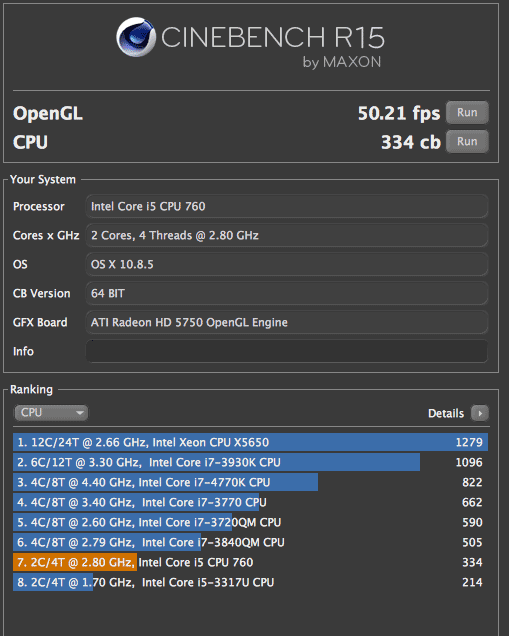509x636 pixels.
Task: Run the OpenGL benchmark
Action: [467, 112]
